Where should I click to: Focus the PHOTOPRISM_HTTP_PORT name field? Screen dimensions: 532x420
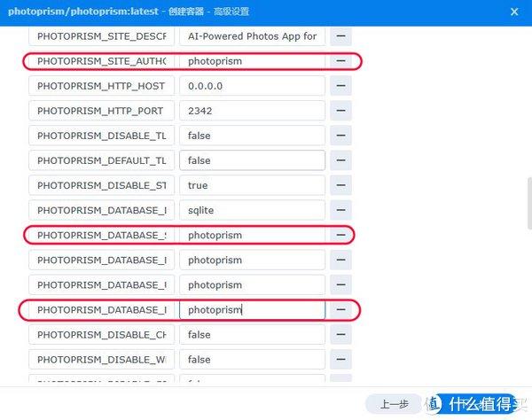click(x=101, y=111)
